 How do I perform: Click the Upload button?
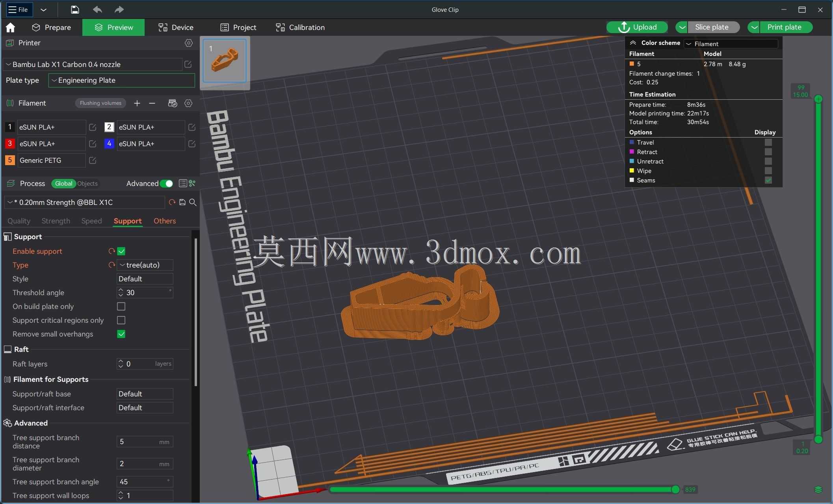[x=637, y=27]
